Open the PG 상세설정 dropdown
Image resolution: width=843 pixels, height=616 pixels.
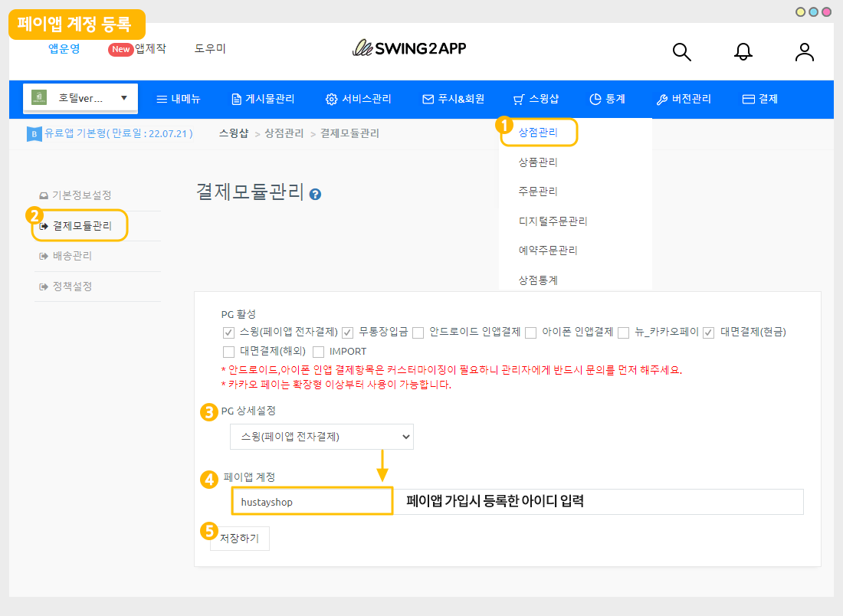tap(321, 437)
